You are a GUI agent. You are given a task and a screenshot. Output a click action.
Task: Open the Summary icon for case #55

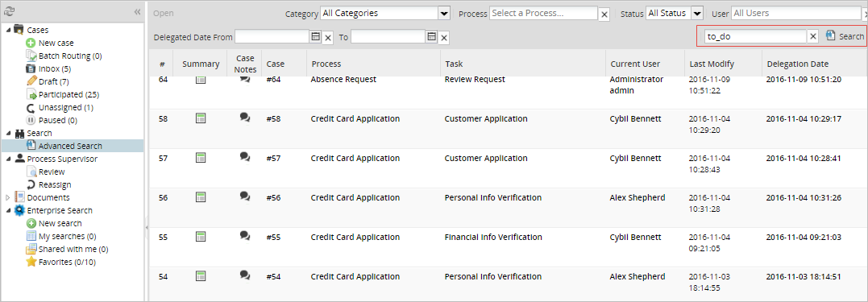201,236
